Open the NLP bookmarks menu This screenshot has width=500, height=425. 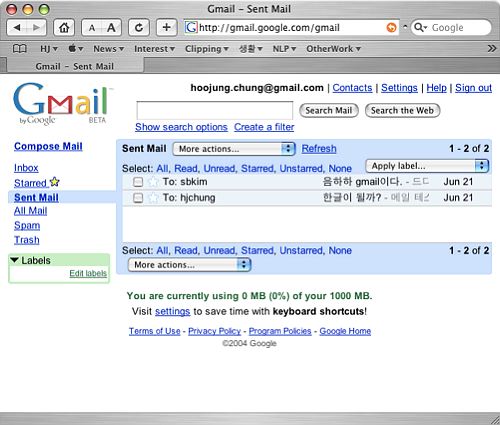tap(284, 49)
